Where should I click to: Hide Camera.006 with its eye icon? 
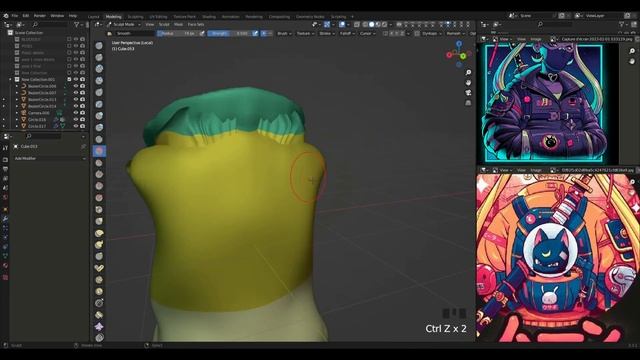tap(76, 113)
